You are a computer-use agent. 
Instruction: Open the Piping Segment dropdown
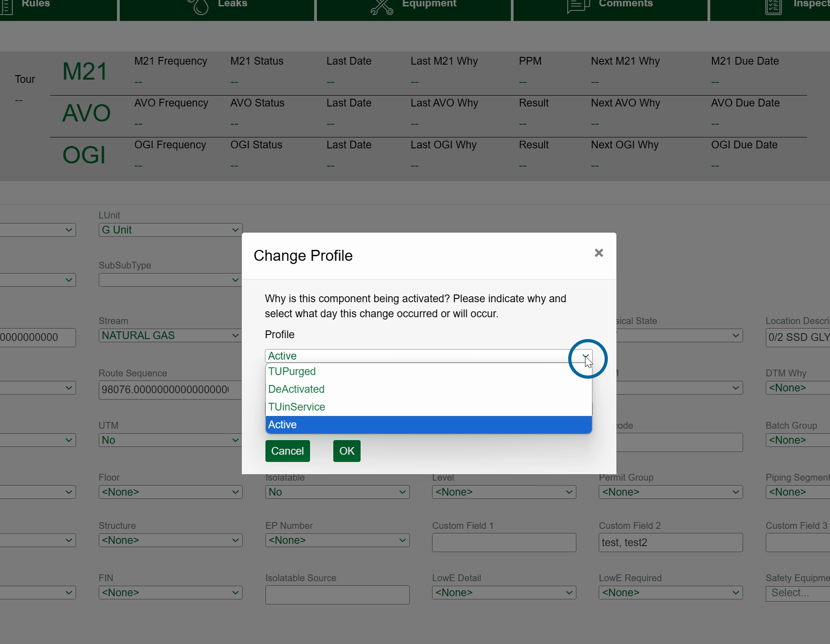[798, 492]
